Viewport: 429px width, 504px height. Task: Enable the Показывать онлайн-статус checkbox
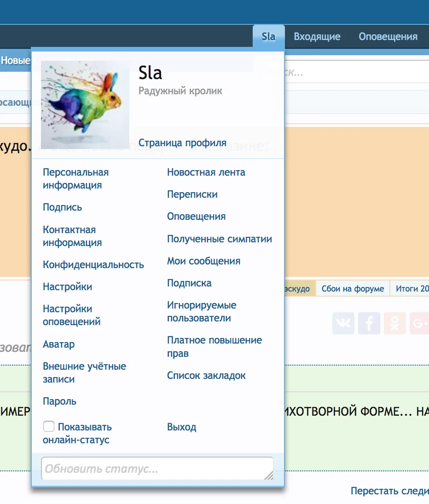(x=49, y=426)
